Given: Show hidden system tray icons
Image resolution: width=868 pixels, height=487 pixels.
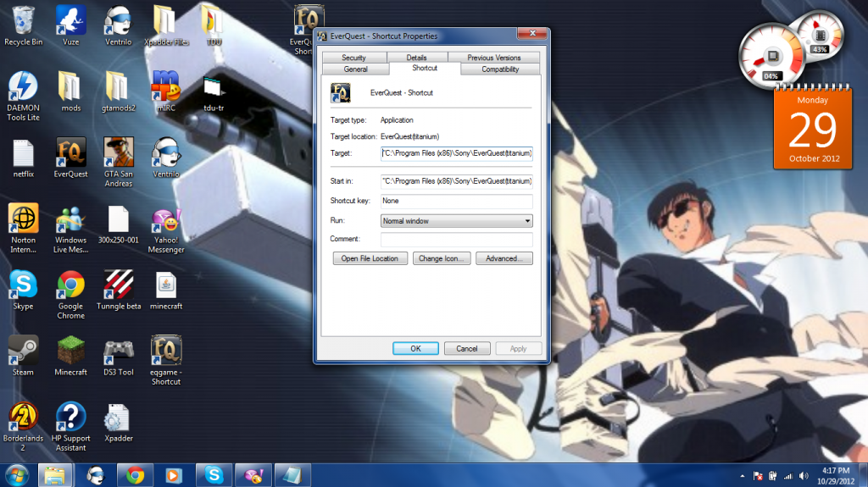Looking at the screenshot, I should click(743, 476).
